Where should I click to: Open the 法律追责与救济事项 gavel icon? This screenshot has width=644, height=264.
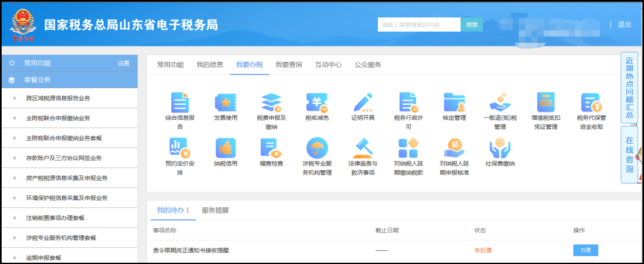click(x=363, y=148)
